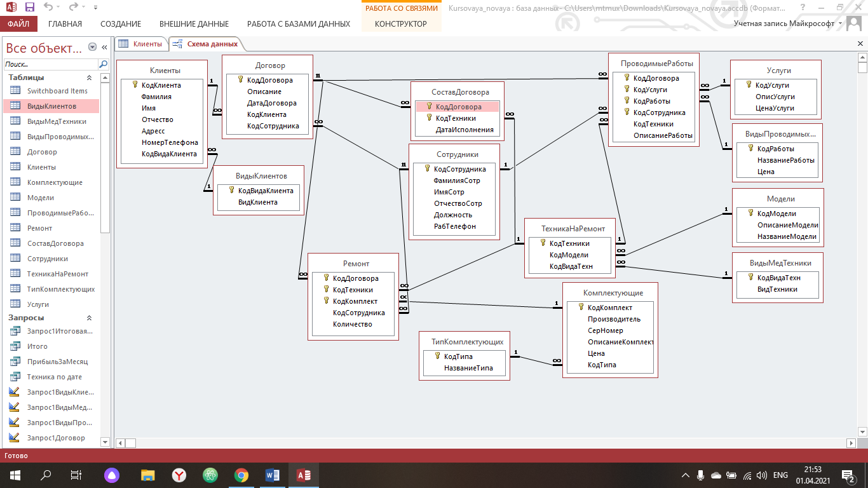Open the navigation pane category dropdown arrow

[x=93, y=47]
